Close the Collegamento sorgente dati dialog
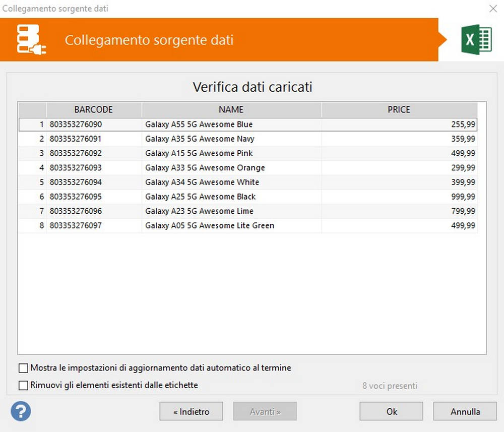Image resolution: width=504 pixels, height=432 pixels. (x=493, y=9)
